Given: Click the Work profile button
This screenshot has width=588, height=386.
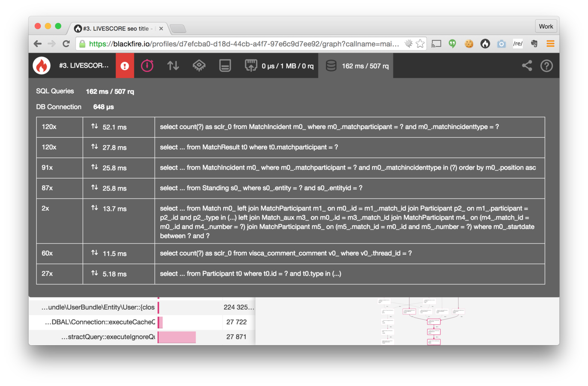Looking at the screenshot, I should (546, 26).
